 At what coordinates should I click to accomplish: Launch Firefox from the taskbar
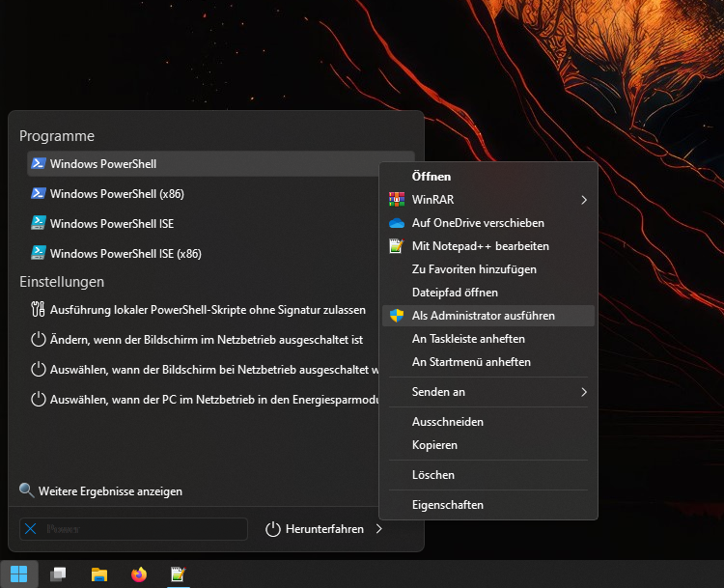click(x=139, y=574)
